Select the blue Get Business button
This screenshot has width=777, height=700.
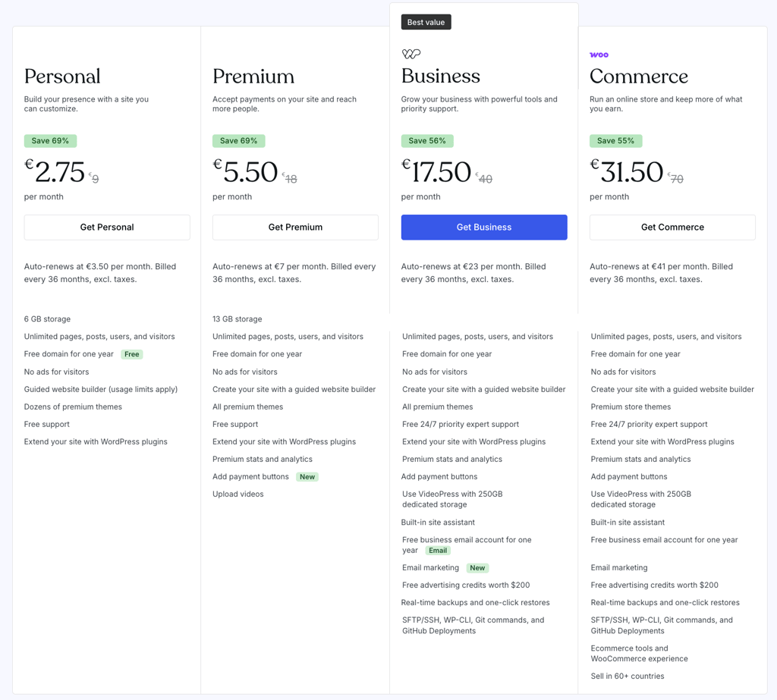click(484, 228)
